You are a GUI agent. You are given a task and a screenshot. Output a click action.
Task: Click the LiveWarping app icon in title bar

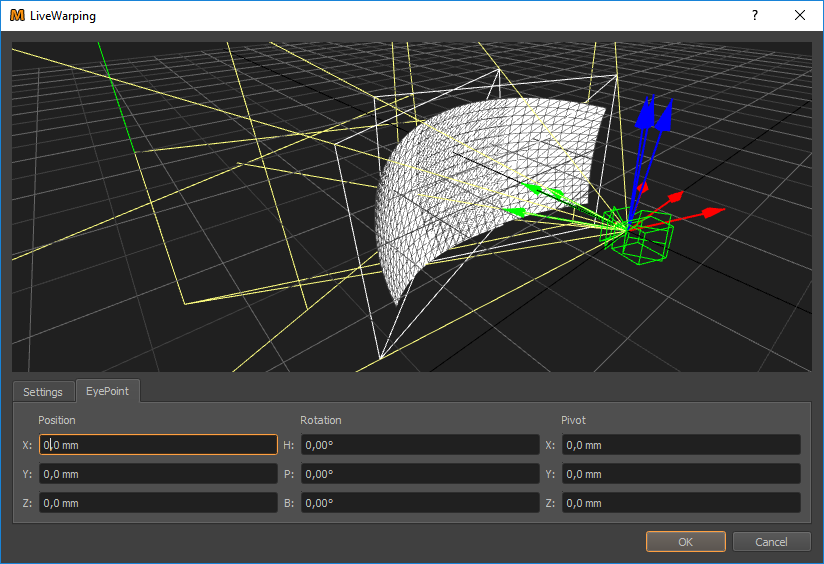17,16
